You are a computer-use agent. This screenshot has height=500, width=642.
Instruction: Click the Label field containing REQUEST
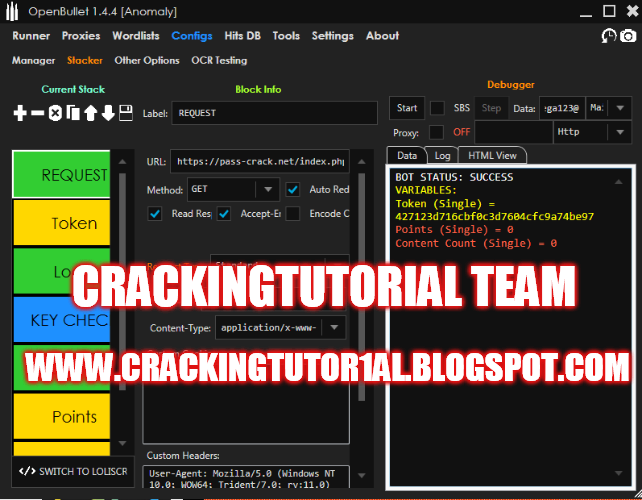(274, 113)
